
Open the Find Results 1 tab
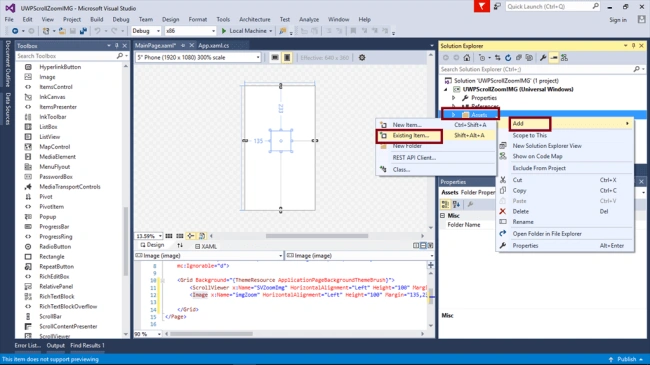click(87, 346)
